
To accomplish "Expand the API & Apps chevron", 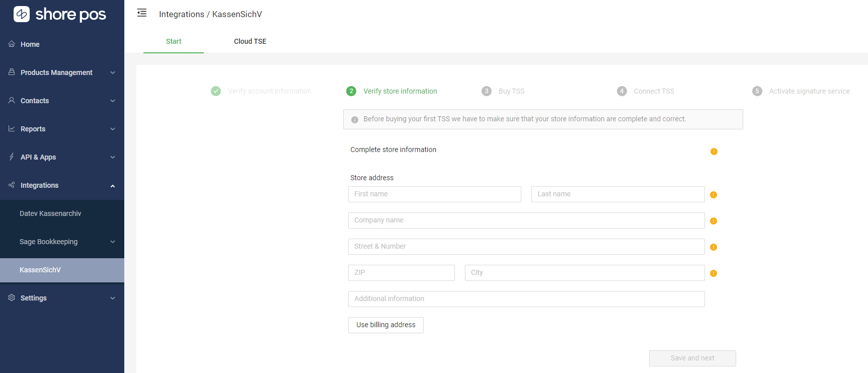I will [113, 157].
